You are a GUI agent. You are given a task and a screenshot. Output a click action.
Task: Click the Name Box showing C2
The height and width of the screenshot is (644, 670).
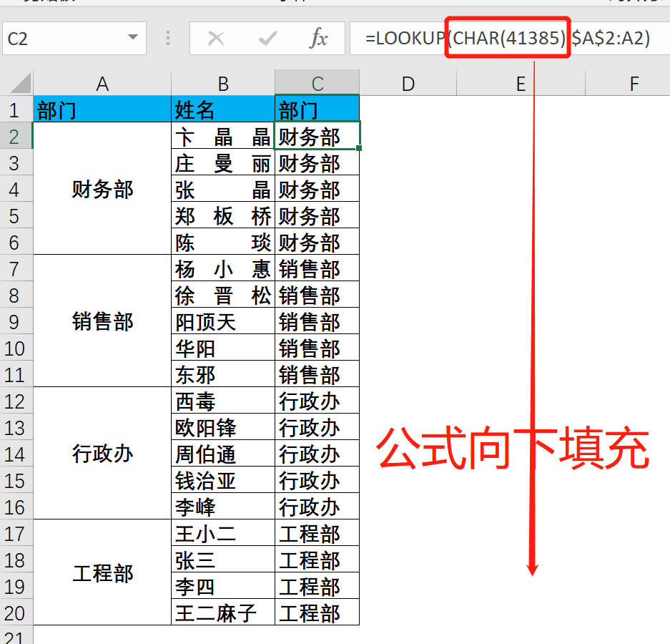64,39
